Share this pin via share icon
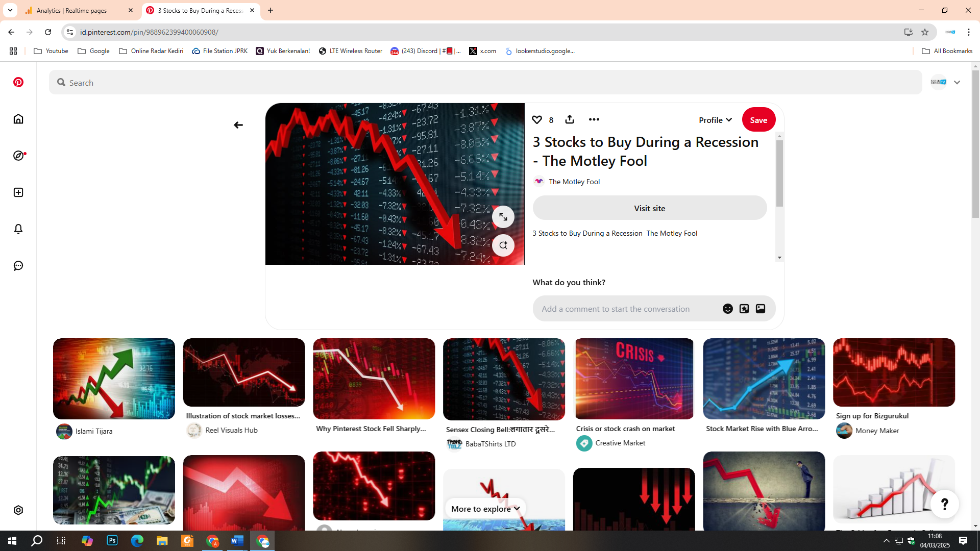This screenshot has width=980, height=551. tap(570, 119)
